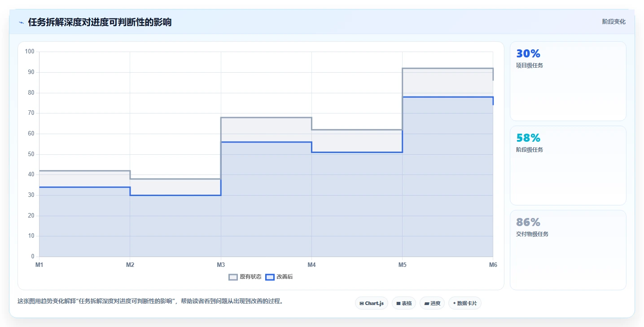The image size is (644, 327).
Task: Click the chart title 任务拆解深度对进度可判断性的影响
Action: (x=100, y=22)
